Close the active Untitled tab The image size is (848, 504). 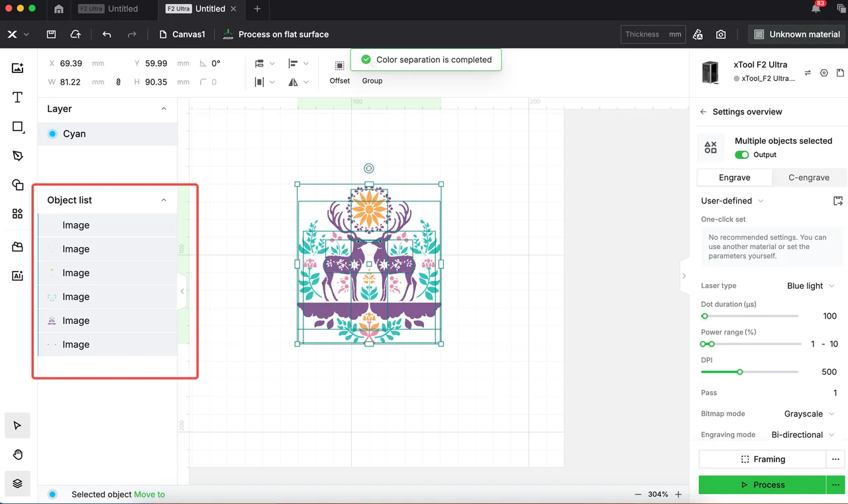pyautogui.click(x=234, y=9)
